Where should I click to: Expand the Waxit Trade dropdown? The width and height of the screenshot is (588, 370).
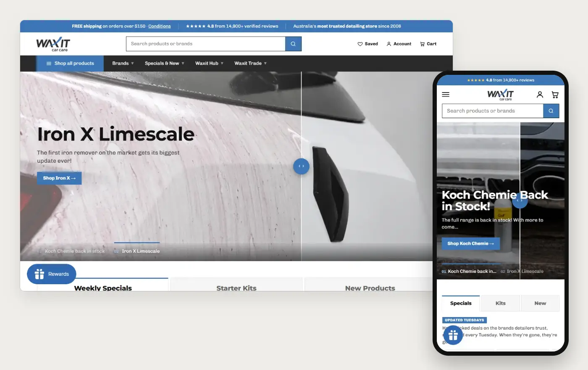tap(250, 63)
